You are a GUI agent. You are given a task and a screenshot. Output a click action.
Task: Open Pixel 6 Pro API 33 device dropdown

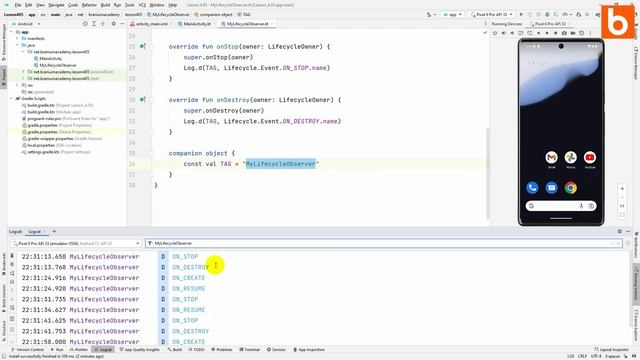click(x=491, y=14)
